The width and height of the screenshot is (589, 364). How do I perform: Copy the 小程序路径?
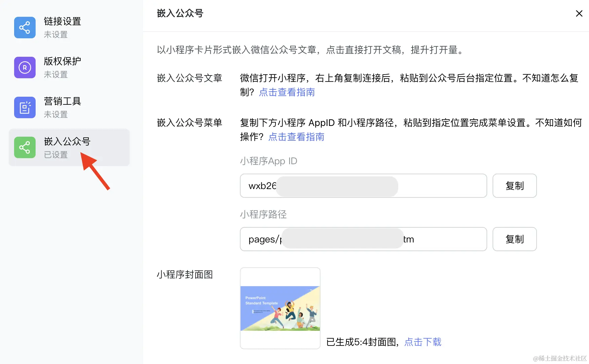pyautogui.click(x=514, y=239)
